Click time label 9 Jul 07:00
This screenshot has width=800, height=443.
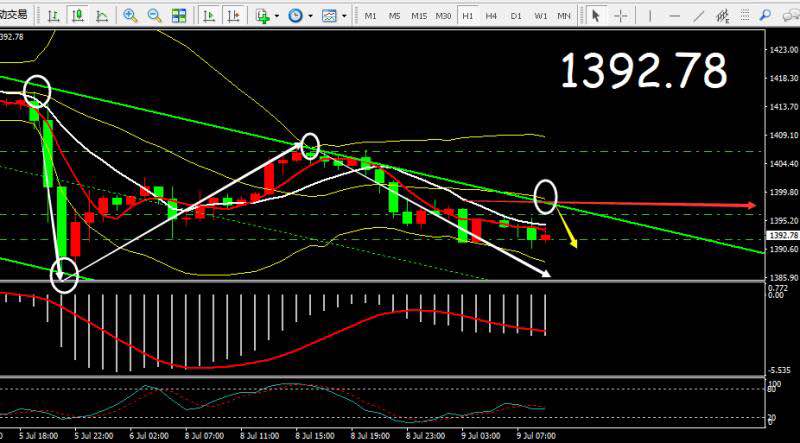tap(536, 436)
